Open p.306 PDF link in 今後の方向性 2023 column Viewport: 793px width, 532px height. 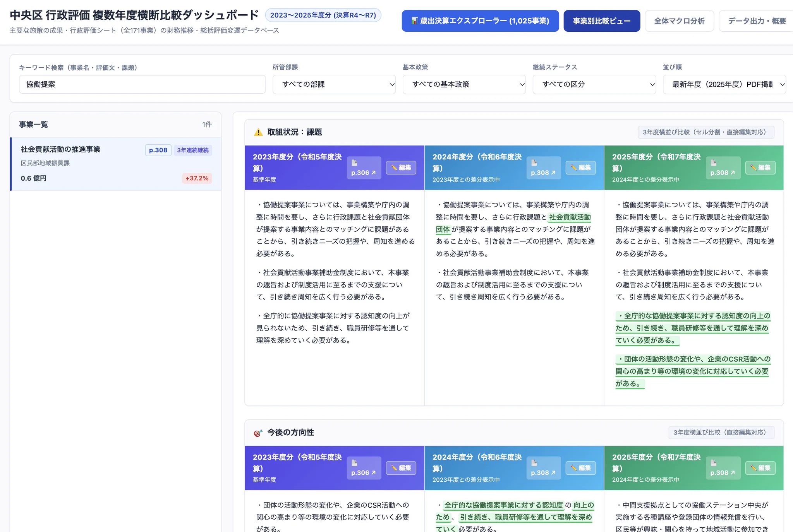click(364, 468)
